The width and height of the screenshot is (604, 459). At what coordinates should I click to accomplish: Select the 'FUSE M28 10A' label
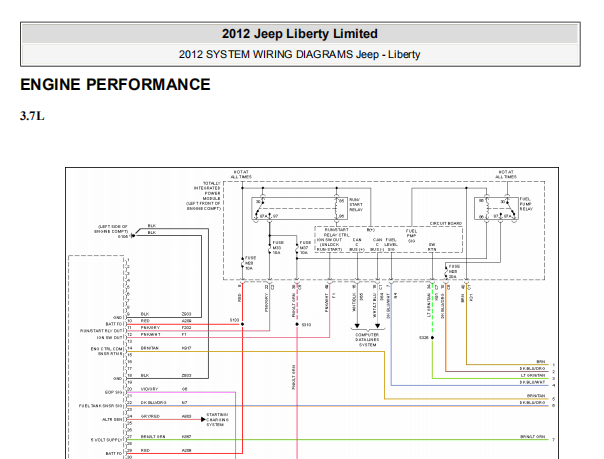pos(250,263)
